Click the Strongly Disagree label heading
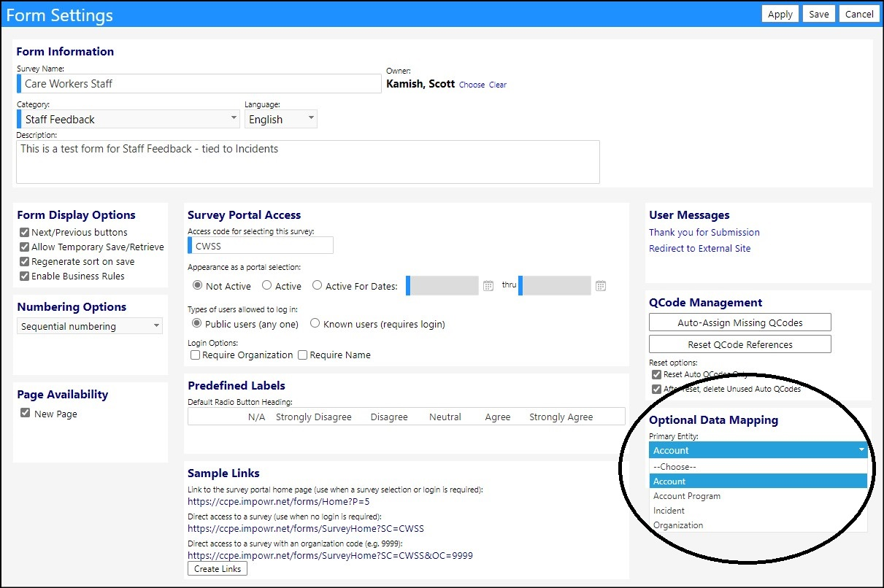Screen dimensions: 884x588 click(314, 417)
